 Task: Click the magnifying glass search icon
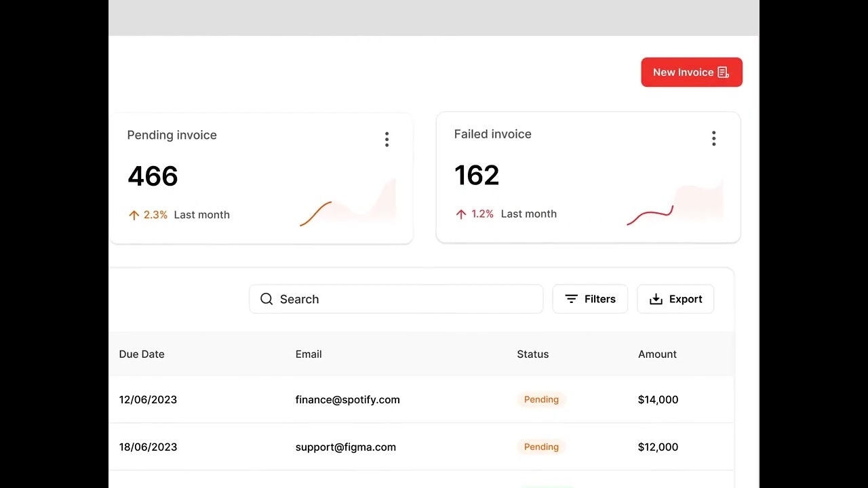click(x=267, y=299)
